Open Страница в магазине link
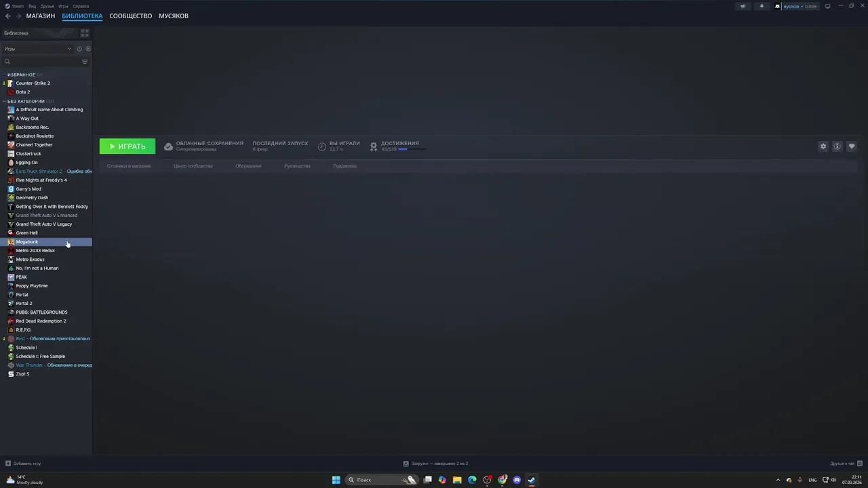The image size is (868, 488). tap(129, 166)
